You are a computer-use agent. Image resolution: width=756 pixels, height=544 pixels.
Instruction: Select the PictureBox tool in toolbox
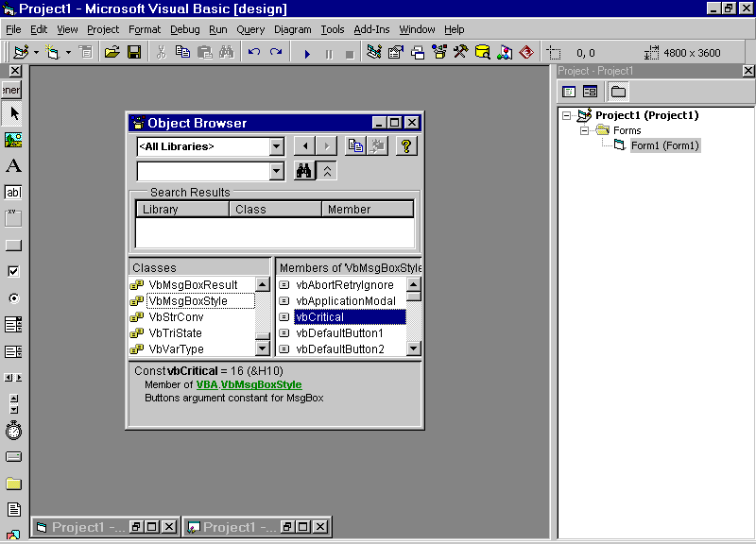[13, 140]
